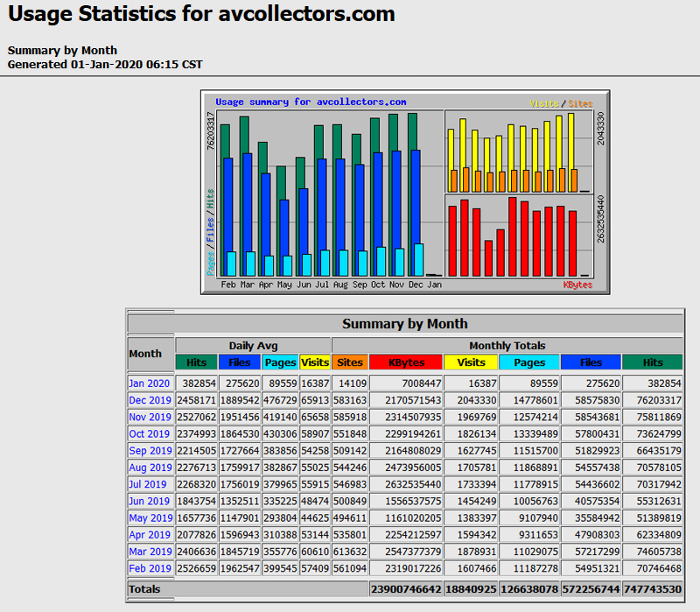Click the cyan Pages header under Monthly Totals
Viewport: 700px width, 612px height.
529,362
